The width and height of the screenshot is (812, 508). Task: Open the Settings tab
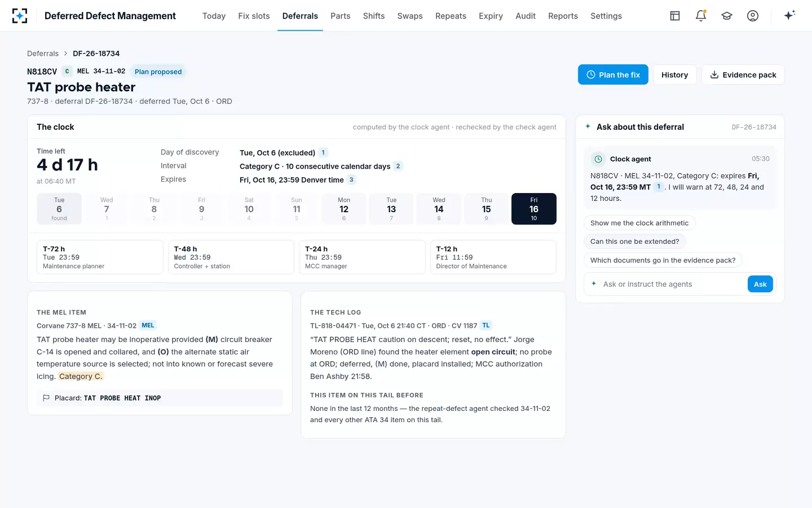click(606, 16)
